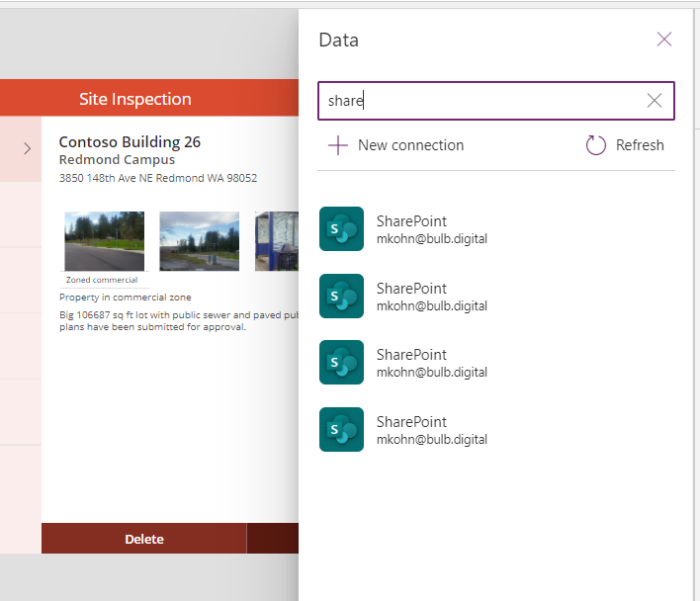Select the second SharePoint connection icon
Image resolution: width=700 pixels, height=601 pixels.
pyautogui.click(x=341, y=296)
